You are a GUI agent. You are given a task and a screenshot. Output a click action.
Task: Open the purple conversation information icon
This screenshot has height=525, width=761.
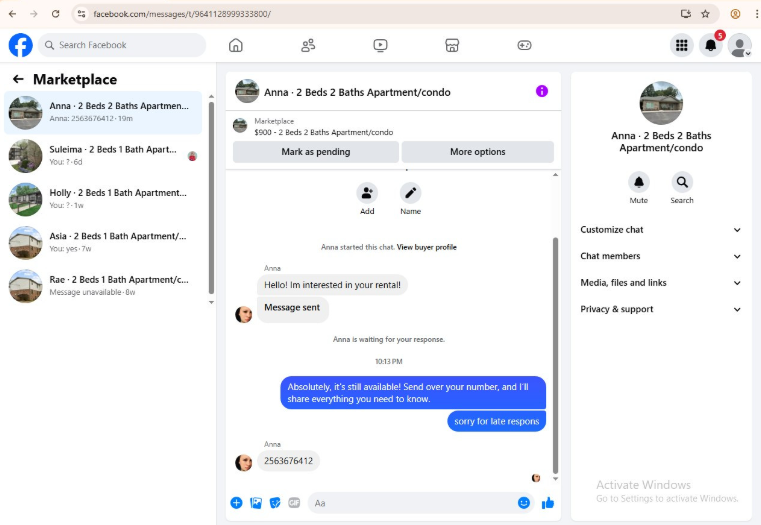coord(542,91)
